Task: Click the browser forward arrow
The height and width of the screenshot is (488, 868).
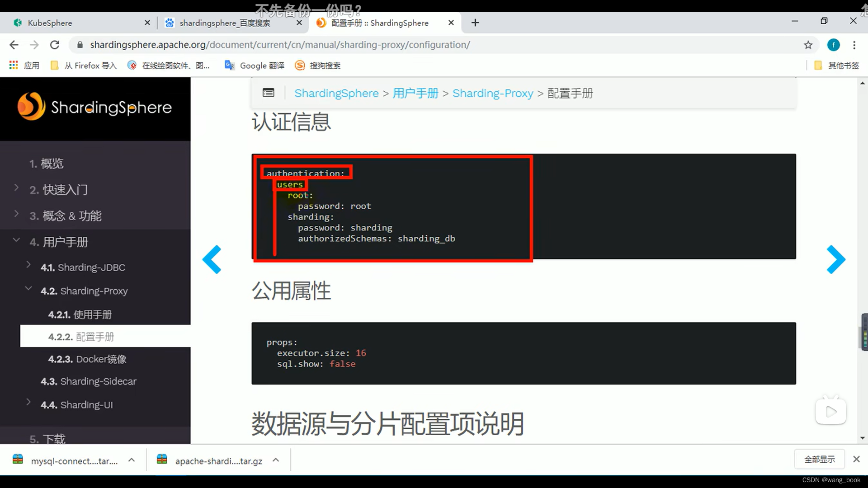Action: tap(34, 45)
